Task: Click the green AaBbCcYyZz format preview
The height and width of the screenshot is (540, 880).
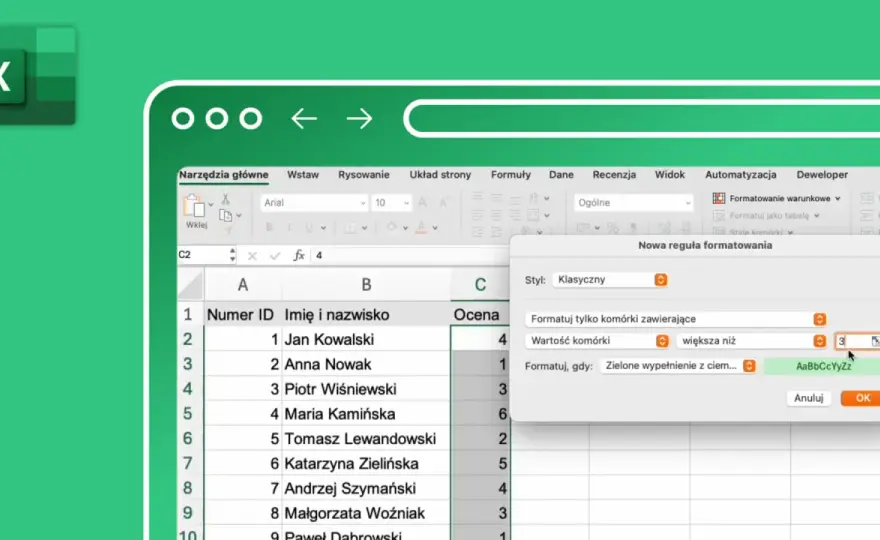Action: coord(822,366)
